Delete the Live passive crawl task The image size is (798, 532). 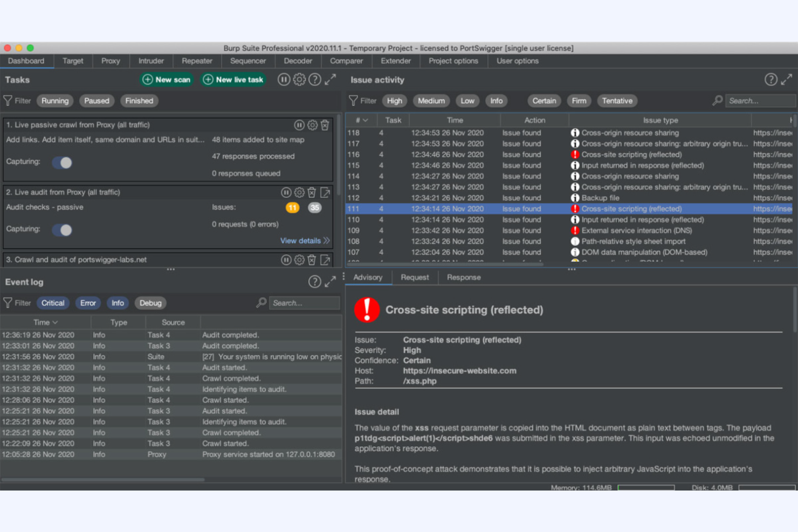325,125
